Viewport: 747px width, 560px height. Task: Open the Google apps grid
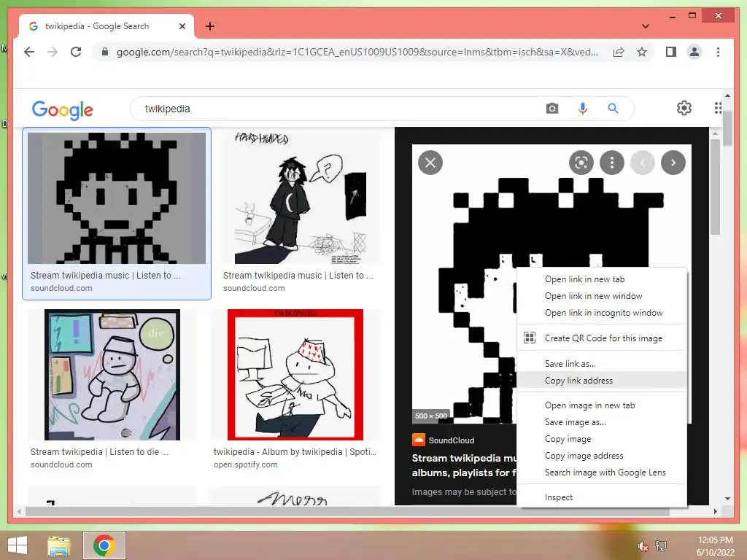(x=718, y=108)
